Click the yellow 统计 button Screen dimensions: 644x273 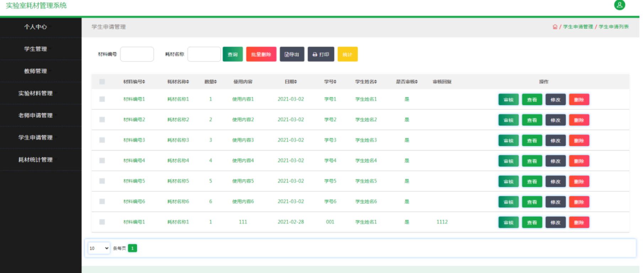pyautogui.click(x=347, y=54)
